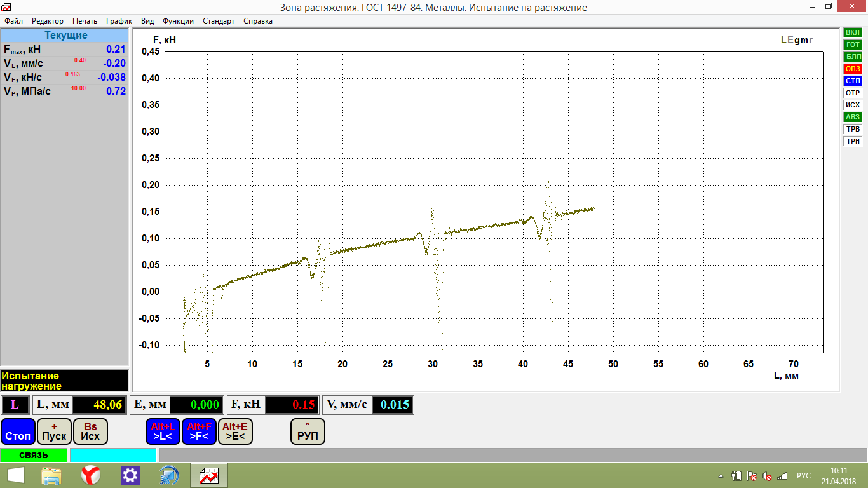868x488 pixels.
Task: Click the ИСХ status indicator
Action: (x=853, y=105)
